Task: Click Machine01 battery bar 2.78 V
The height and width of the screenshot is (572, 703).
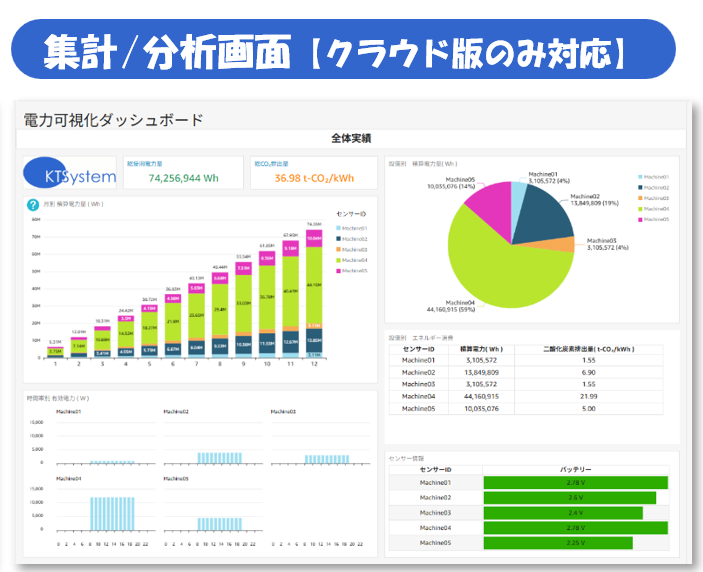Action: [575, 483]
